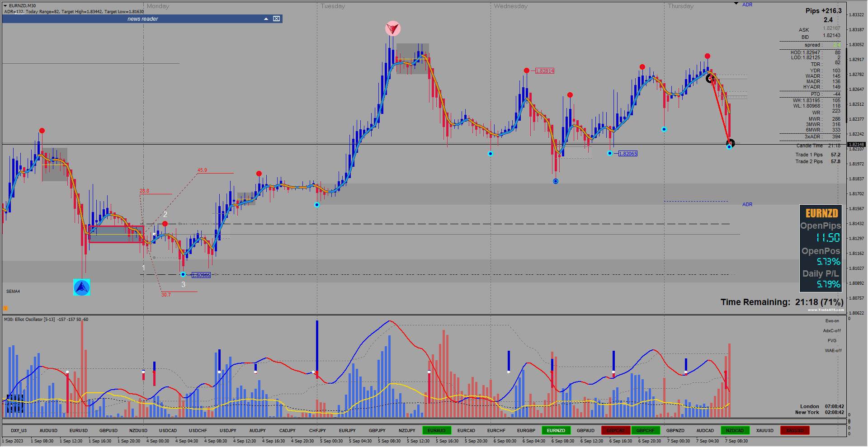Image resolution: width=868 pixels, height=447 pixels.
Task: Select EURGBP in the symbol bar
Action: click(x=526, y=431)
